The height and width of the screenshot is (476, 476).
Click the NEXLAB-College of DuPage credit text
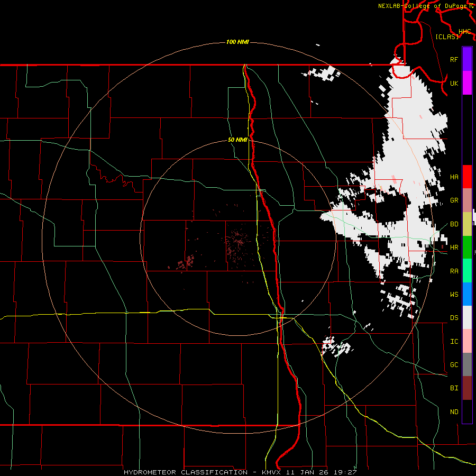point(422,6)
